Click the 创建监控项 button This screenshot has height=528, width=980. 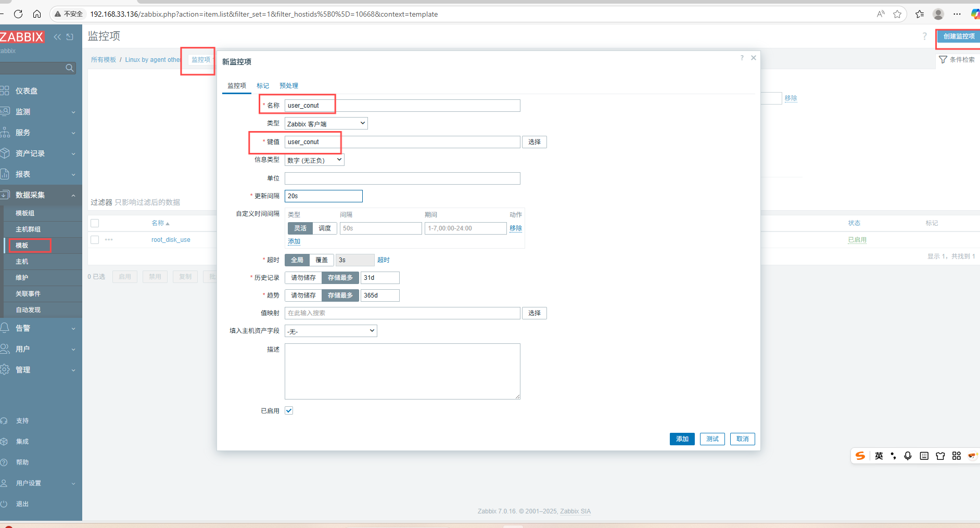(959, 36)
